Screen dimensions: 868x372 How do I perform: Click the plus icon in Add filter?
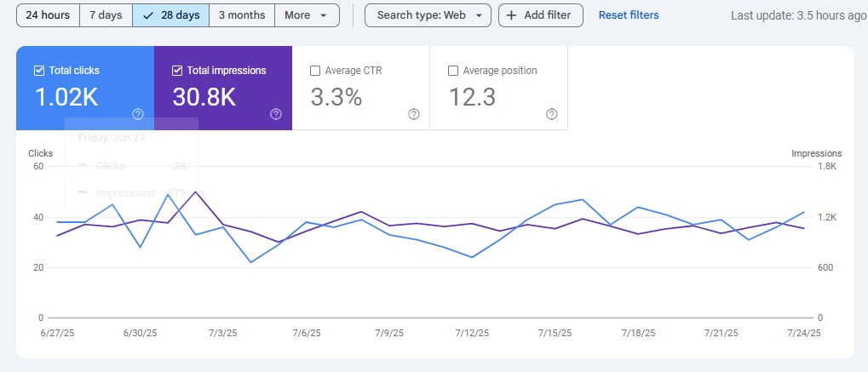point(511,15)
